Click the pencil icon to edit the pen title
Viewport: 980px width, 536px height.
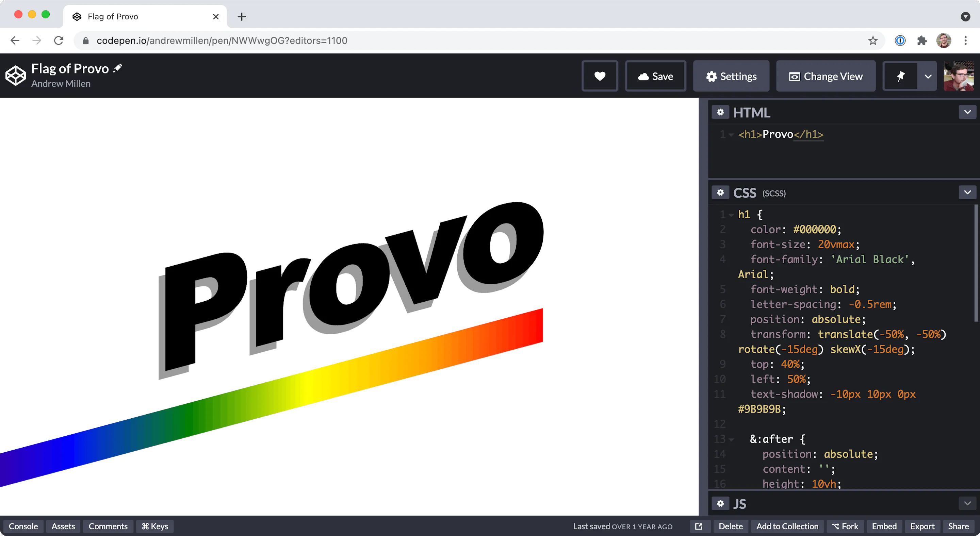point(118,68)
